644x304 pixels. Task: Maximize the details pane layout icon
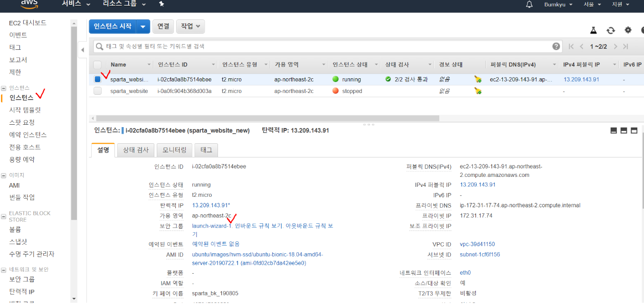634,130
